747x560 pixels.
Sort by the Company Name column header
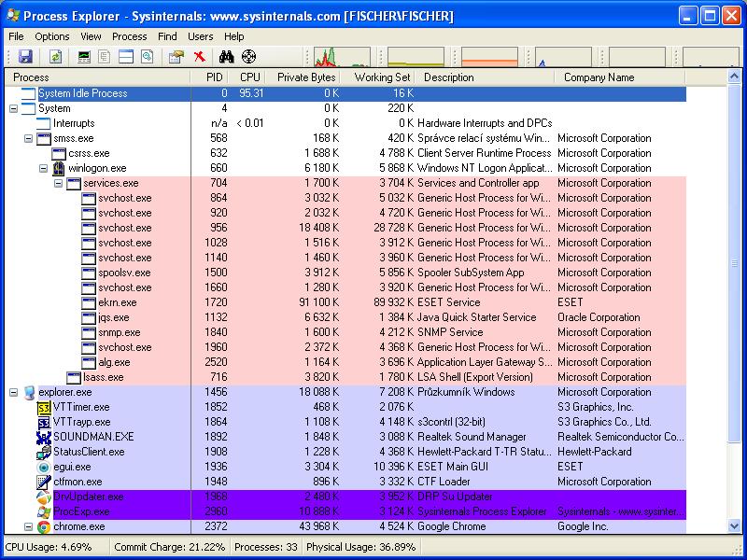[620, 77]
